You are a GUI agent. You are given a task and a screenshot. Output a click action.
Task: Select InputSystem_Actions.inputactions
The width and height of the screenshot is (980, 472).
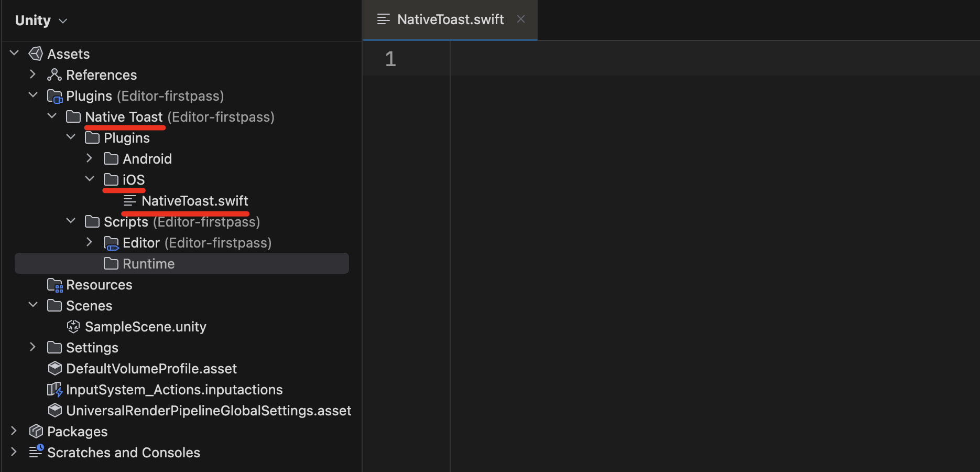click(x=175, y=390)
